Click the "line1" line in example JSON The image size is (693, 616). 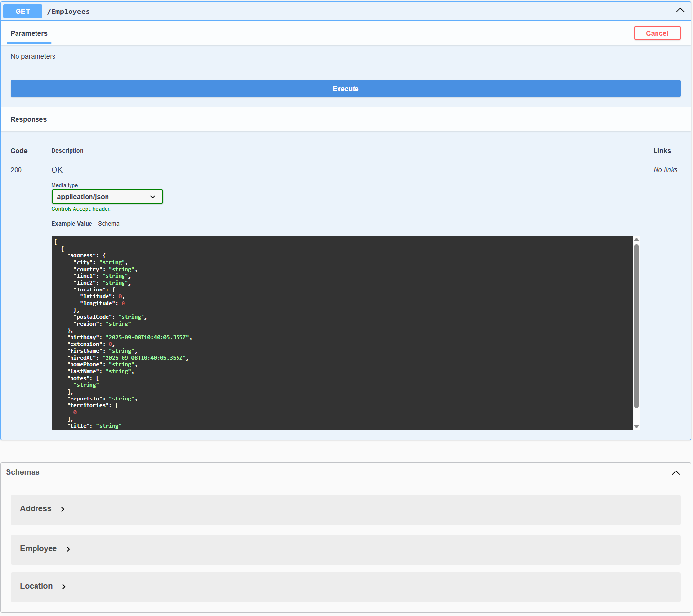coord(102,276)
